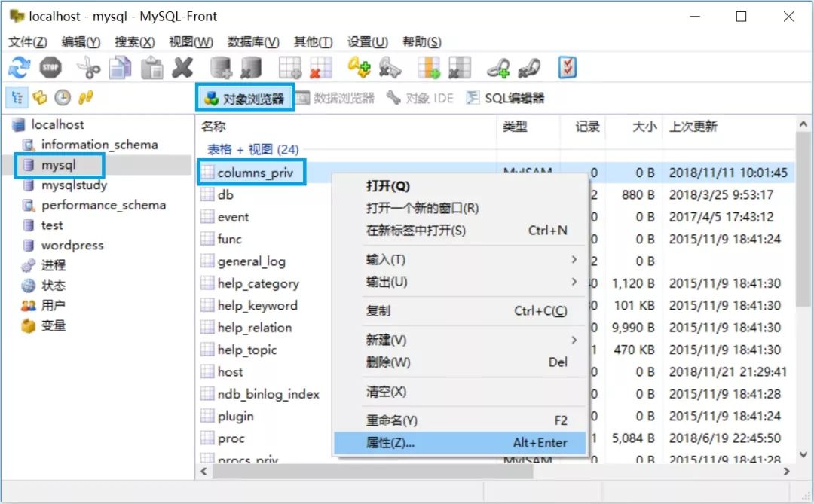Toggle the tree view navigator icon
Screen dimensions: 814x504
tap(17, 98)
